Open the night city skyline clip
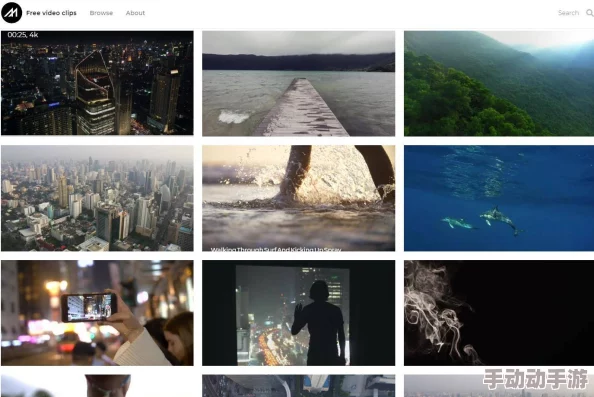The image size is (594, 397). pos(97,83)
